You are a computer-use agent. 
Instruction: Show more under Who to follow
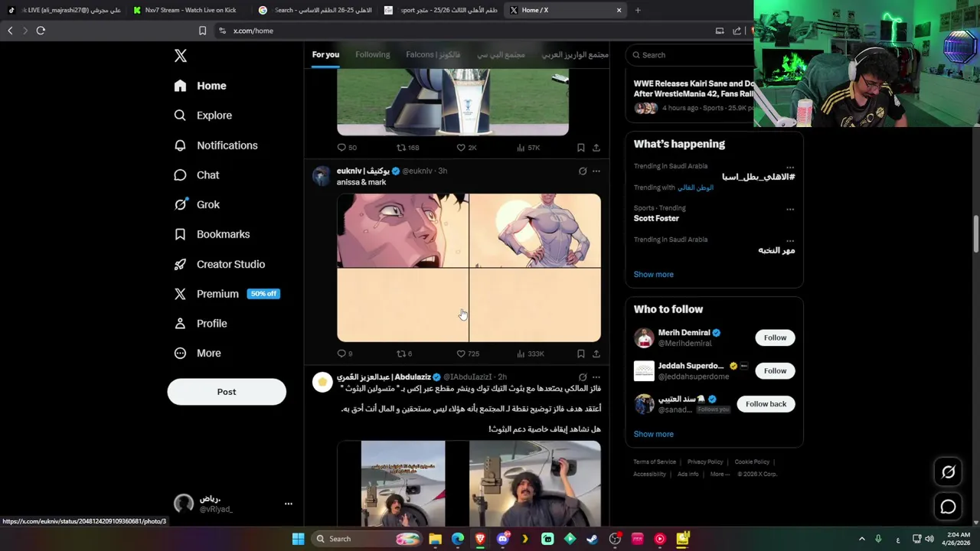tap(654, 434)
